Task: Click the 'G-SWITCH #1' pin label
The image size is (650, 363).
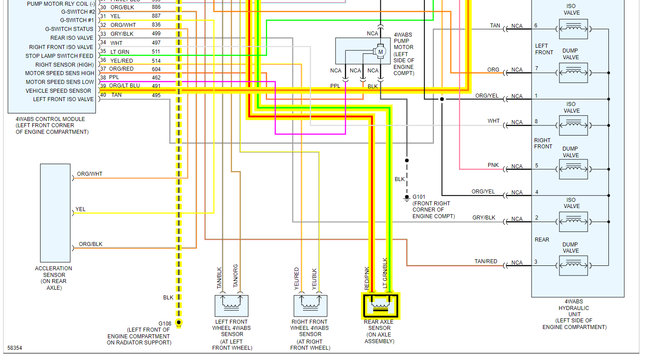Action: pyautogui.click(x=78, y=20)
